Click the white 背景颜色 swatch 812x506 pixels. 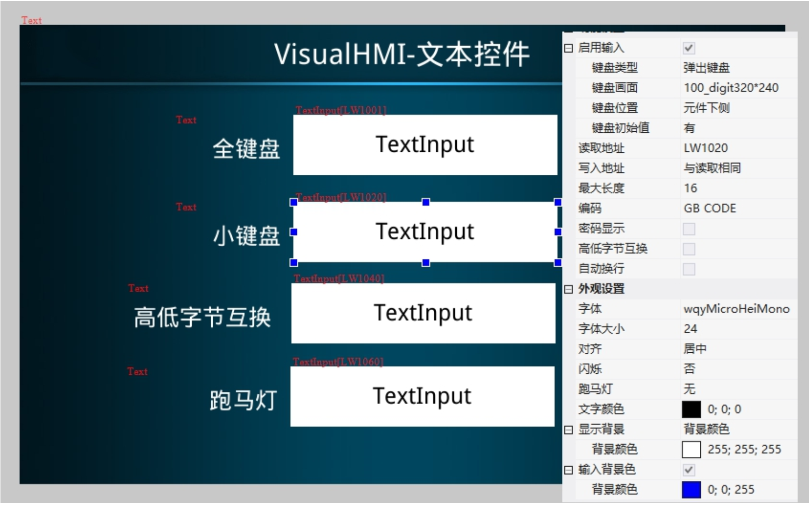691,450
